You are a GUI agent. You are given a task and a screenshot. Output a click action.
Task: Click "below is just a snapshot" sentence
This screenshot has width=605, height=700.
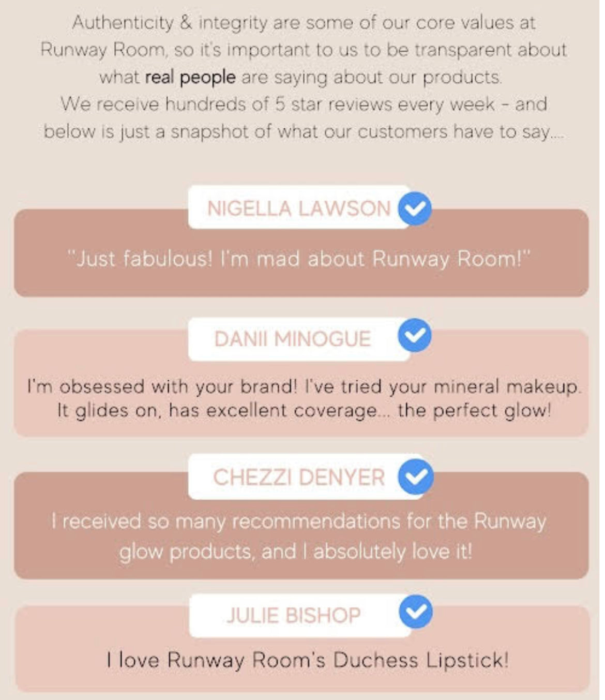pyautogui.click(x=304, y=131)
